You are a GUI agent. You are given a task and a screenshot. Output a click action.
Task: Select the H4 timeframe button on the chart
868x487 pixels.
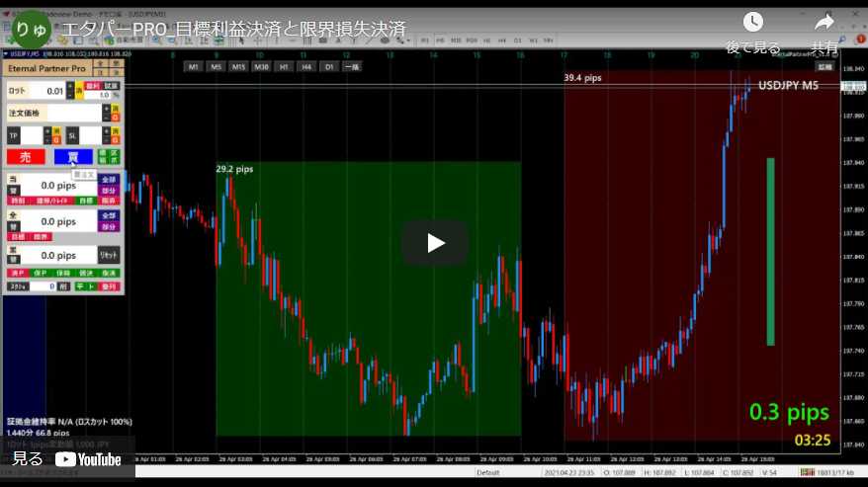click(306, 67)
